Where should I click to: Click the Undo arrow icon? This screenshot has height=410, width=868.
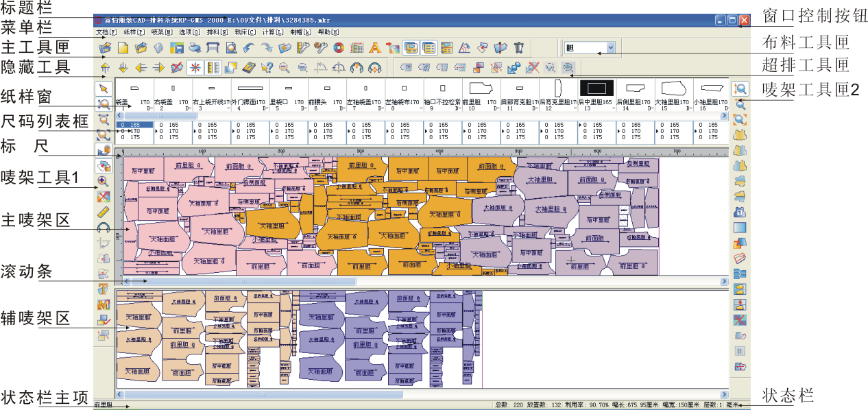click(x=248, y=48)
